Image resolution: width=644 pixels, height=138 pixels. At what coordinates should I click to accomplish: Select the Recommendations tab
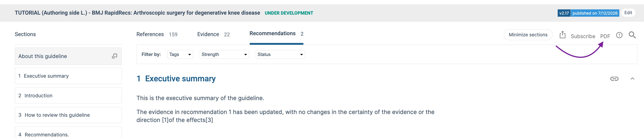point(276,34)
